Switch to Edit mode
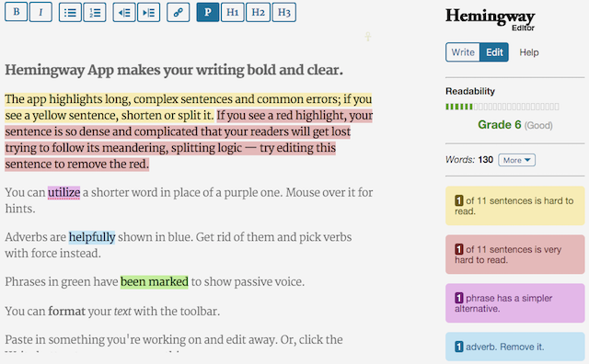 tap(494, 52)
